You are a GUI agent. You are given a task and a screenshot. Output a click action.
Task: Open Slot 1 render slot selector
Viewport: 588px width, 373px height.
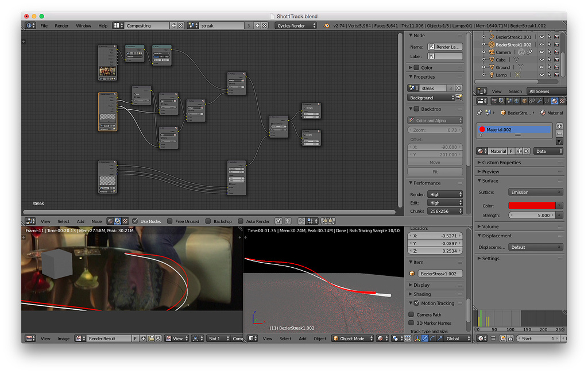point(219,339)
